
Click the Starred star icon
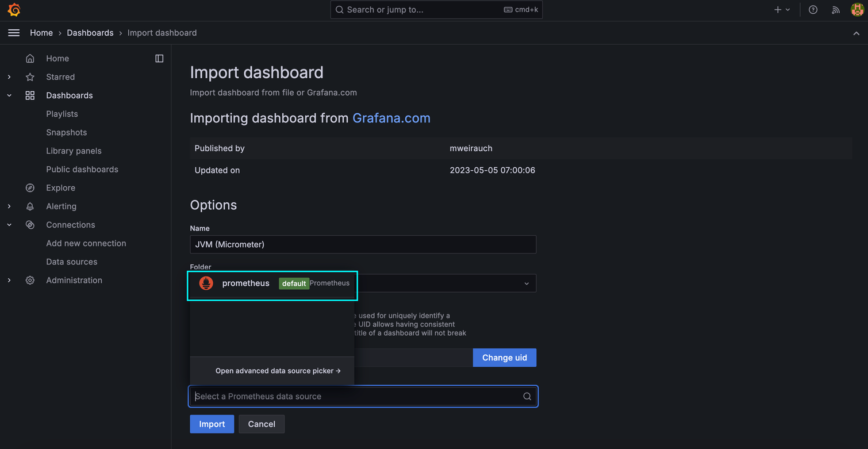(x=30, y=77)
